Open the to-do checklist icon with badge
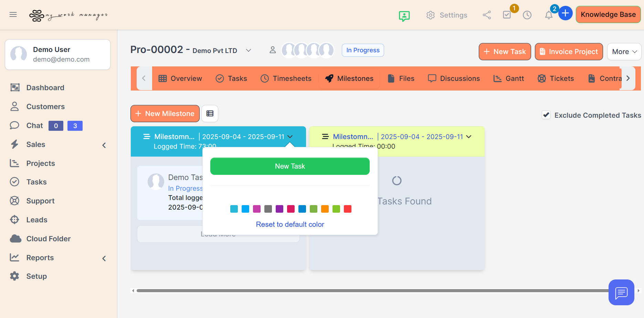 [507, 14]
